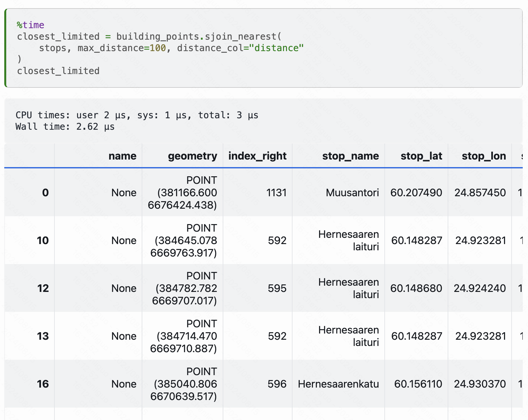Click row index 0 in the table

tap(45, 193)
